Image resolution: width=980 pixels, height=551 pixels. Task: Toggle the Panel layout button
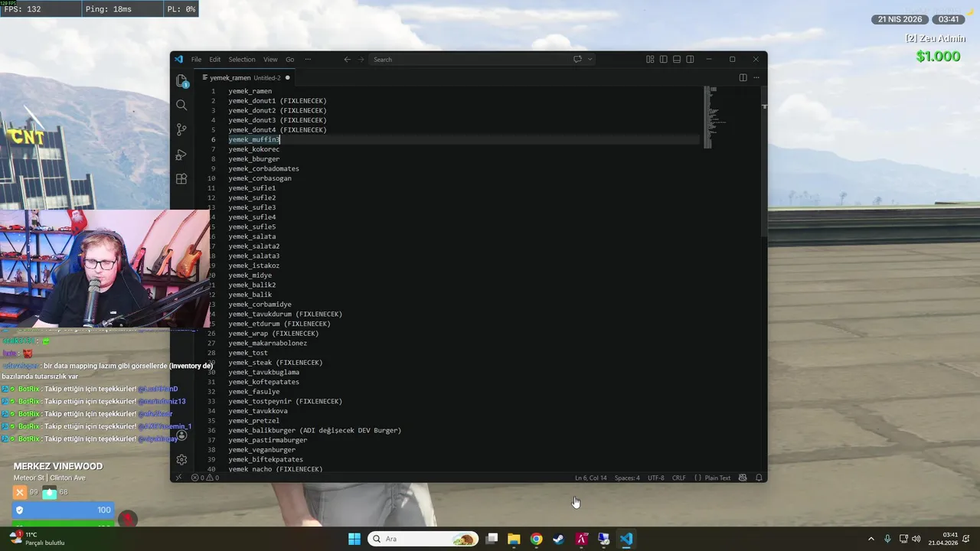pos(677,59)
